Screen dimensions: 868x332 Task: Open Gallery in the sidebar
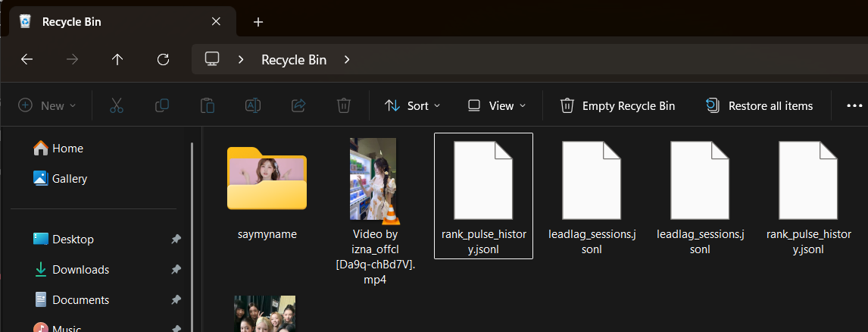[60, 178]
